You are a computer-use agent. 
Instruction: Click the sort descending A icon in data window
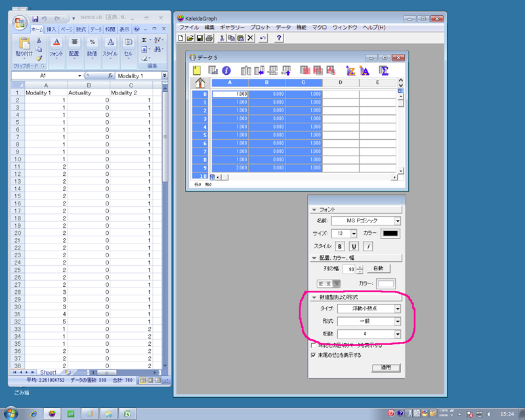(364, 70)
